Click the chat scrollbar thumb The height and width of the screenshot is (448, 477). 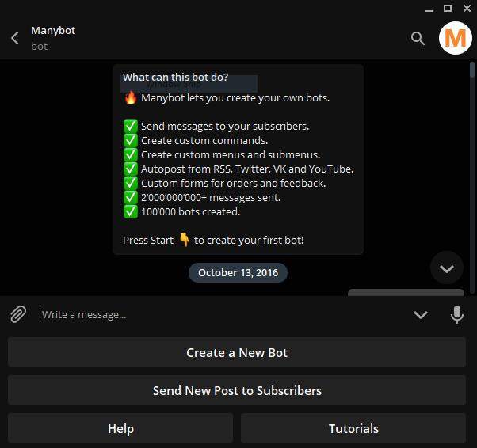472,70
